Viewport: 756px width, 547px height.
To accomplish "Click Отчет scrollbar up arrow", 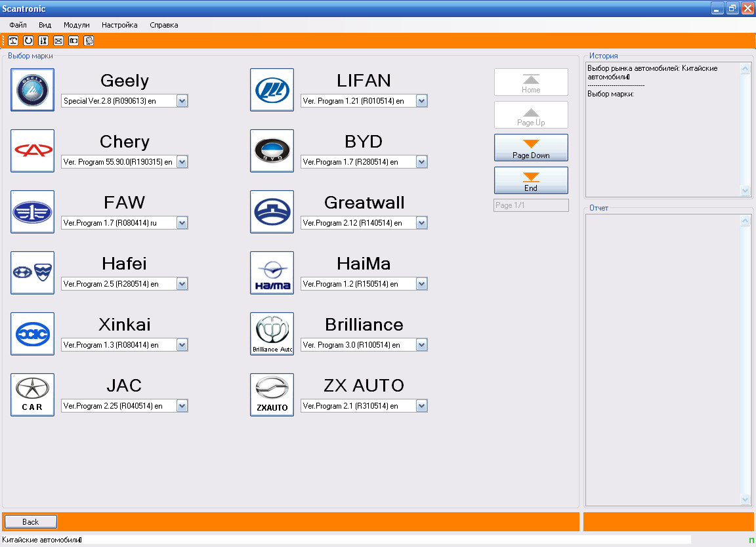I will coord(745,221).
